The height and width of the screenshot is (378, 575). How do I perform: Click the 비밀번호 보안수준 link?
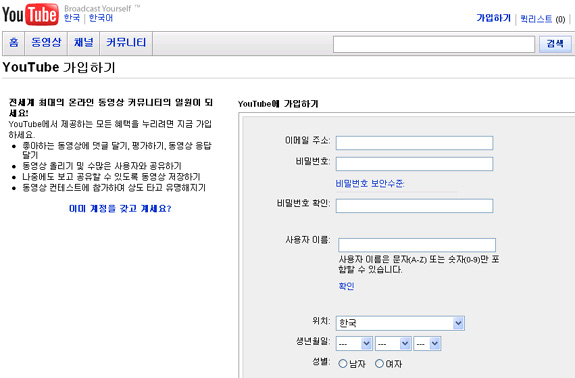pos(370,183)
